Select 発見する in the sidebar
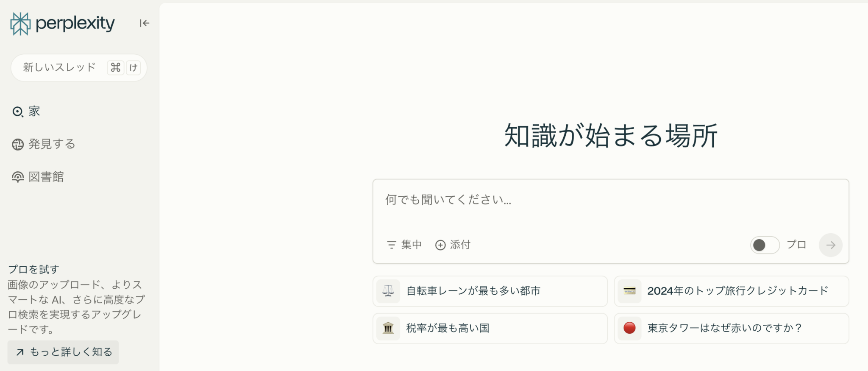The width and height of the screenshot is (868, 371). [x=51, y=144]
